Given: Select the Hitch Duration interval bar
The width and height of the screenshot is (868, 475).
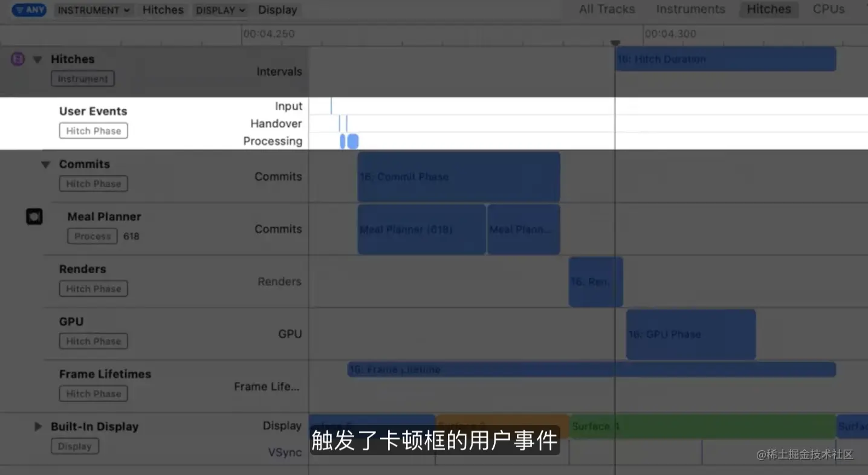Looking at the screenshot, I should pyautogui.click(x=725, y=59).
